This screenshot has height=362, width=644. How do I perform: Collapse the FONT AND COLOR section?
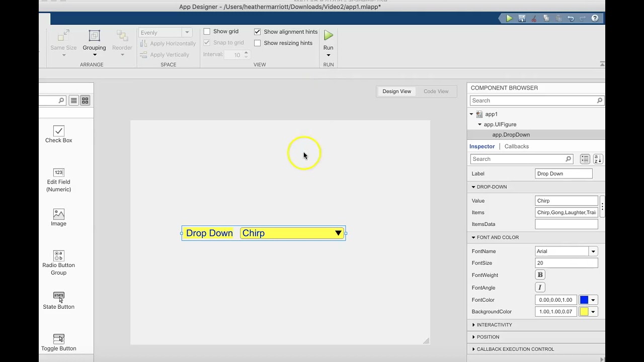[473, 237]
